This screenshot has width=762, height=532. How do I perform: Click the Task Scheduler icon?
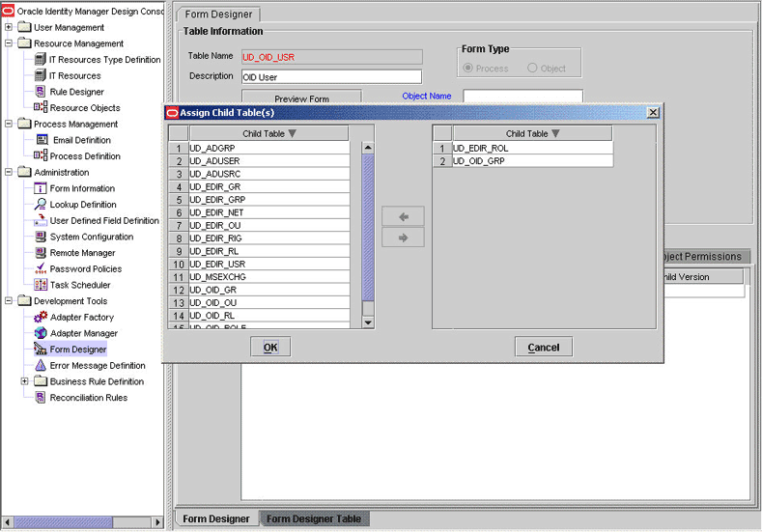coord(41,285)
